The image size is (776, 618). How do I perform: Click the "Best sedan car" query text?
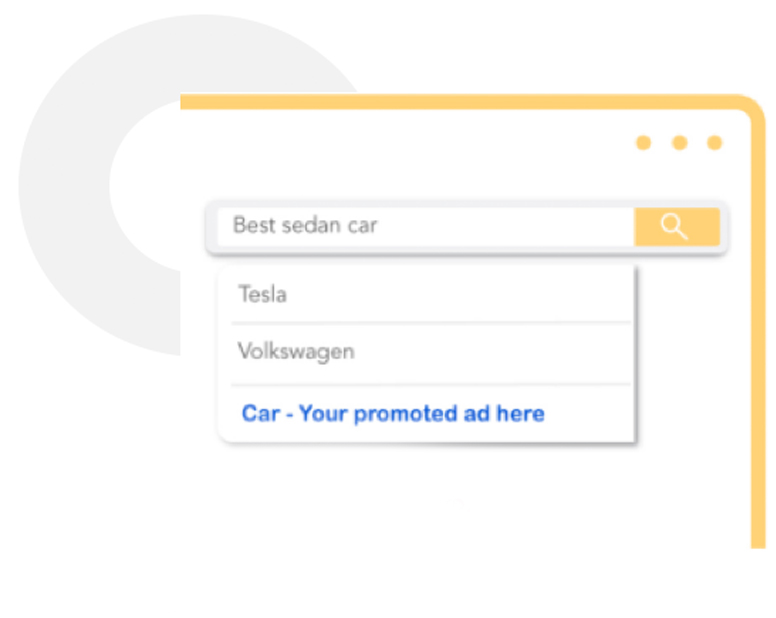coord(305,226)
